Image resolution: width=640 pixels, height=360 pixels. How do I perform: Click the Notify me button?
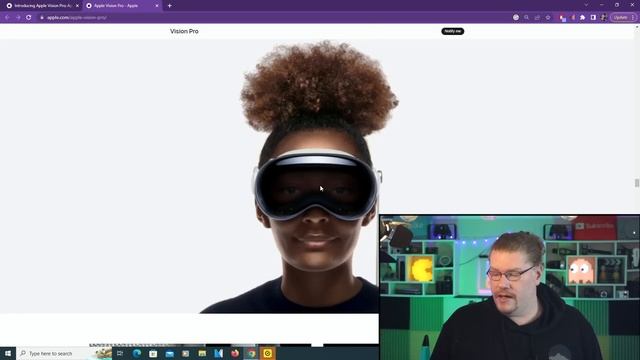tap(452, 31)
